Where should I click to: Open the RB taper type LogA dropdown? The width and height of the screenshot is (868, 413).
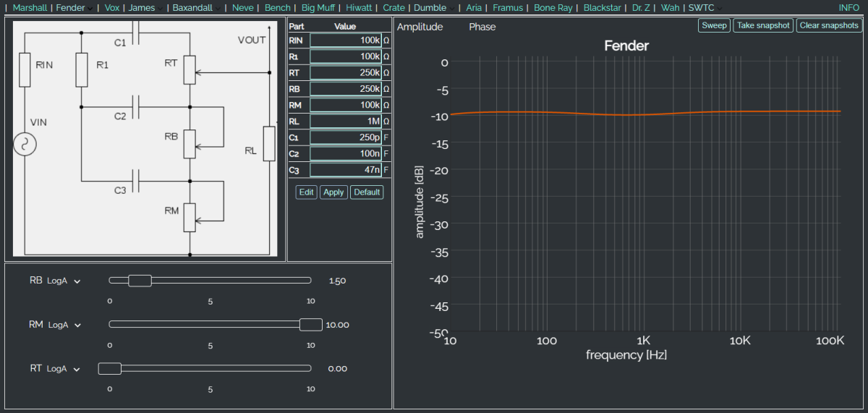[64, 281]
